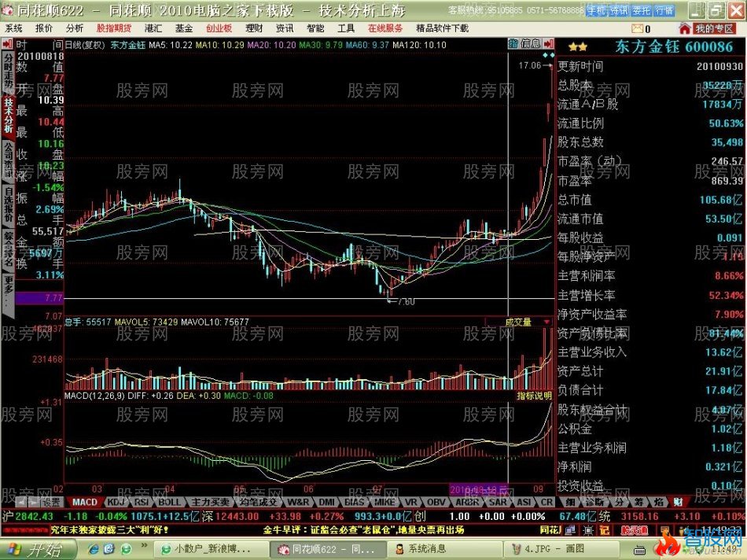
Task: Select the OBV indicator tab
Action: [436, 502]
